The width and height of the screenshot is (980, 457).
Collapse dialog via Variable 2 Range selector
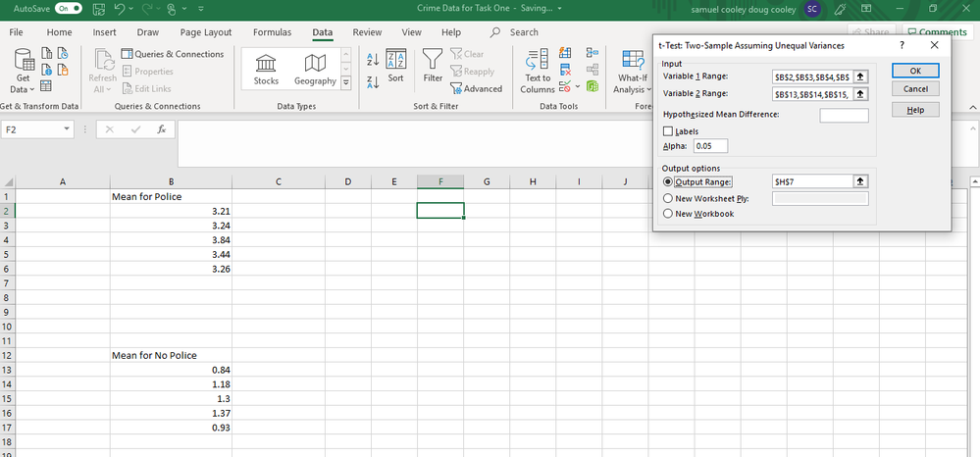860,94
